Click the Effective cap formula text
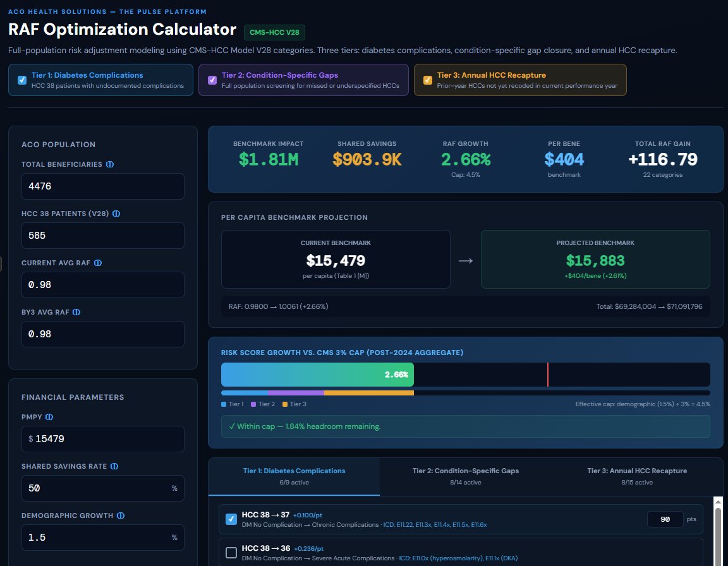 643,404
